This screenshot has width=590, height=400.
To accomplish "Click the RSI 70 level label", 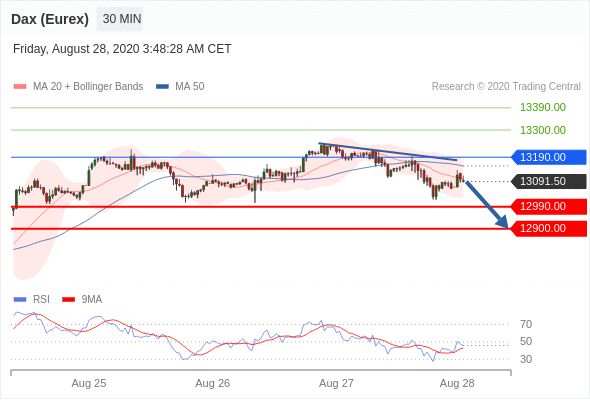I will tap(526, 324).
